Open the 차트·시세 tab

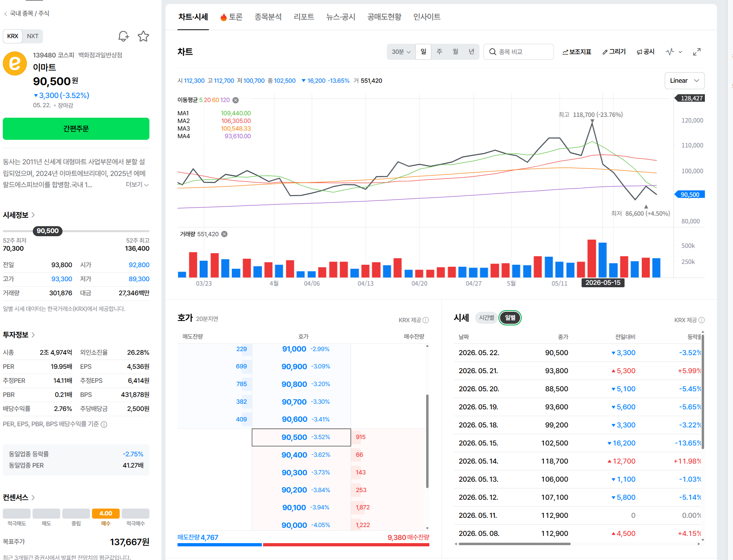193,17
